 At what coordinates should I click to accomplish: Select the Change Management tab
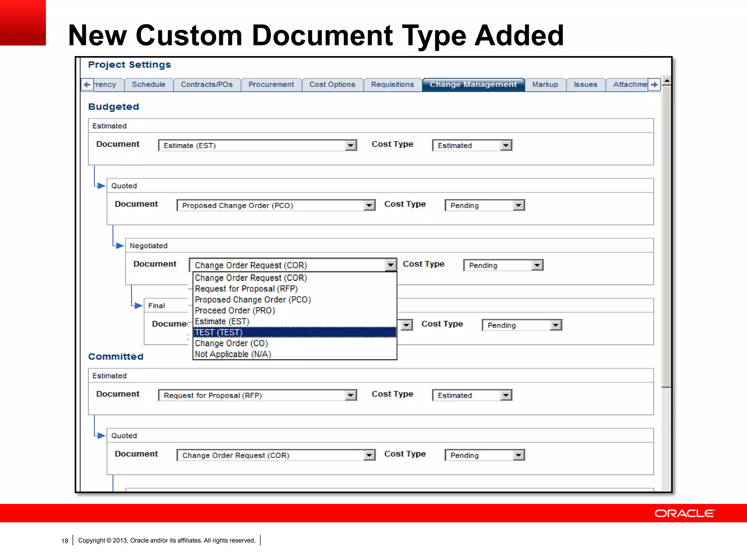(x=473, y=85)
